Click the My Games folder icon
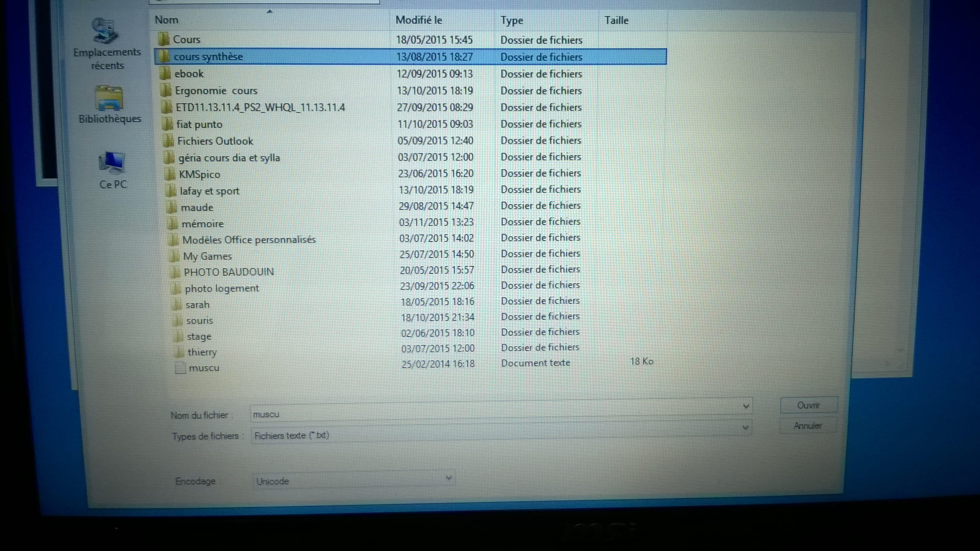Viewport: 980px width, 551px height. [x=174, y=256]
